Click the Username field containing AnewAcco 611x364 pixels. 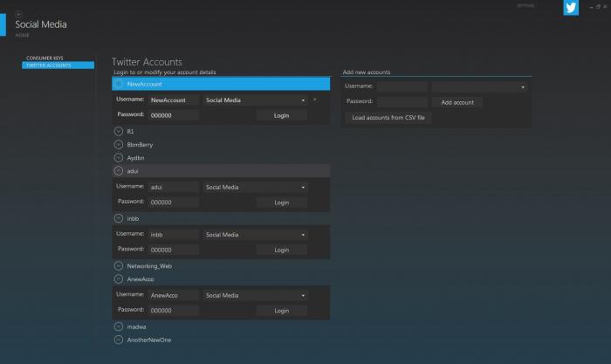click(174, 295)
